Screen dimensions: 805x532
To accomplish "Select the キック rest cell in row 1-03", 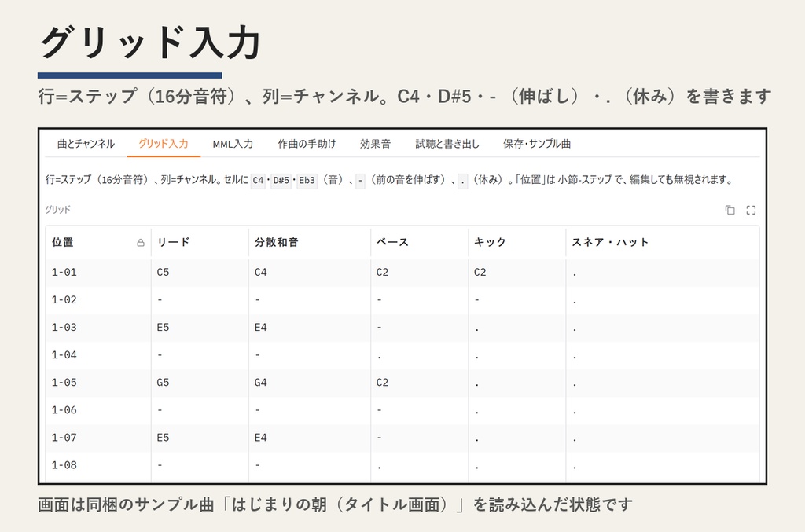I will coord(517,328).
